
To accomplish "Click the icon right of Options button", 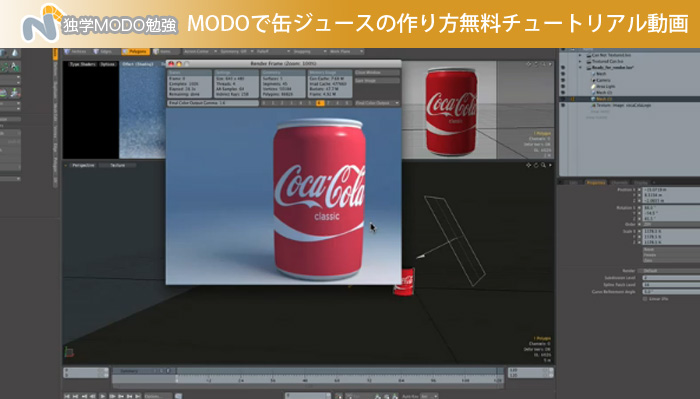I will 178,396.
